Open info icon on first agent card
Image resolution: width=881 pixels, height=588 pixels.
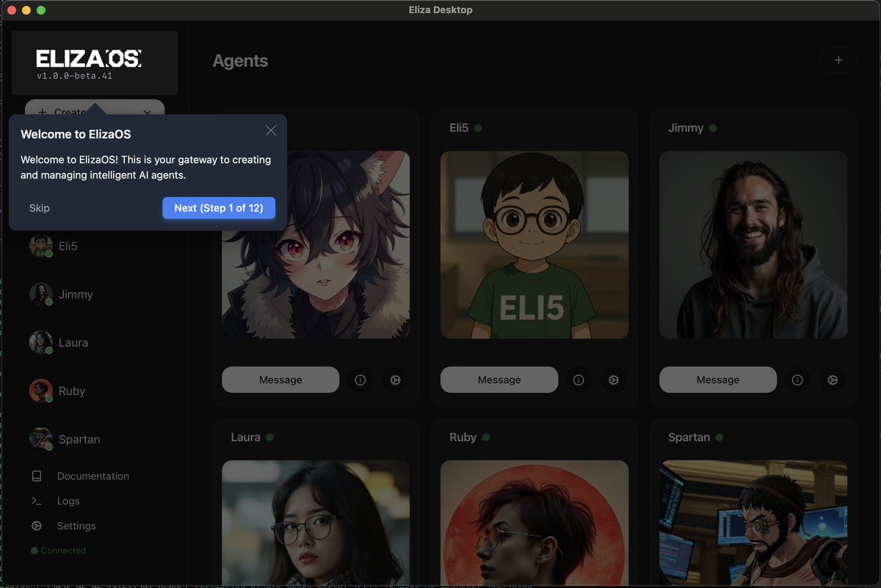click(x=360, y=380)
